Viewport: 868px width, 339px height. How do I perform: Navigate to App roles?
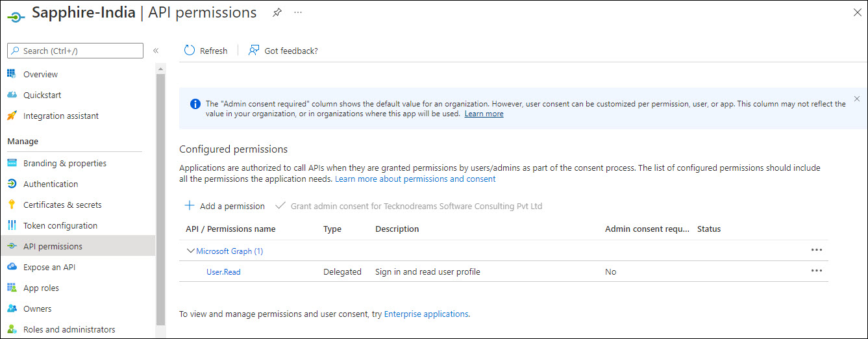41,288
